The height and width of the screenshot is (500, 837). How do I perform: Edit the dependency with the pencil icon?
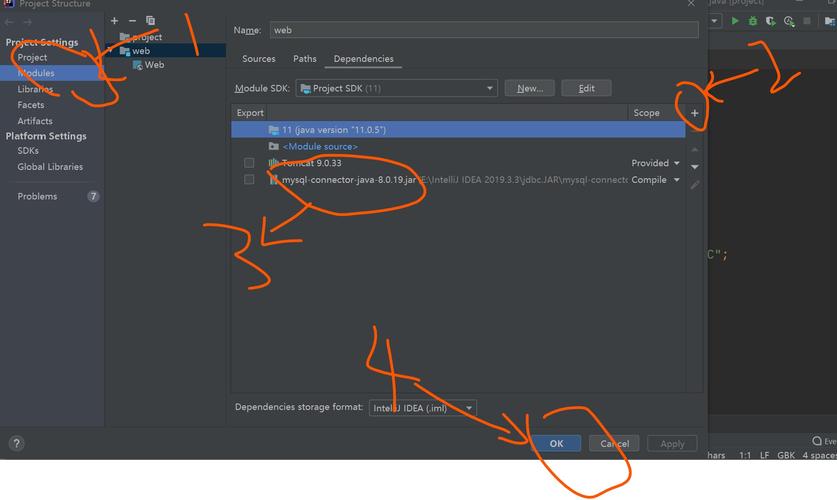[x=694, y=185]
